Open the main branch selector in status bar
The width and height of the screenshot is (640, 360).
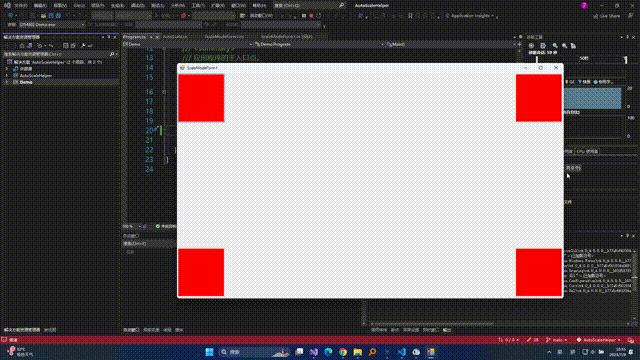click(x=556, y=340)
